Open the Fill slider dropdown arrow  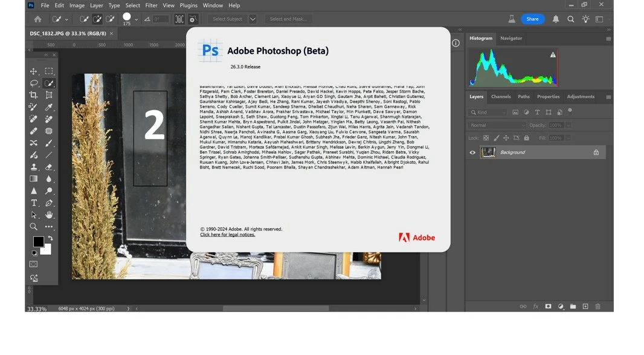[x=568, y=138]
